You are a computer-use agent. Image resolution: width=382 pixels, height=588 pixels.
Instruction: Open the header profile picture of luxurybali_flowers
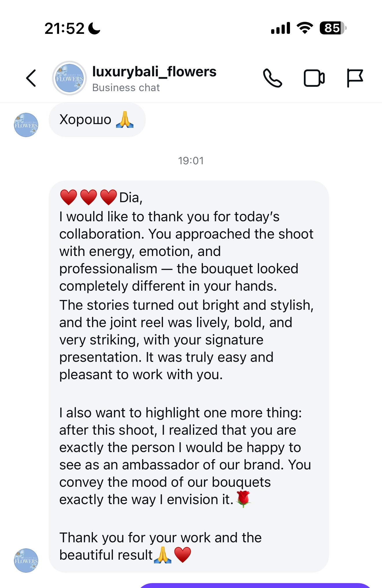pyautogui.click(x=69, y=78)
